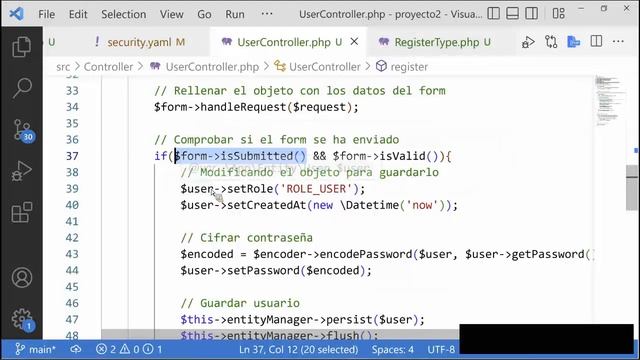Open the Explorer view in activity bar
Screen dimensions: 640x360
coord(22,46)
